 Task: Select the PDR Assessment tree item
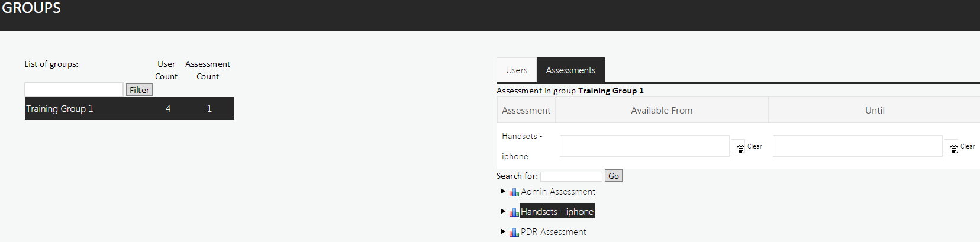[553, 232]
